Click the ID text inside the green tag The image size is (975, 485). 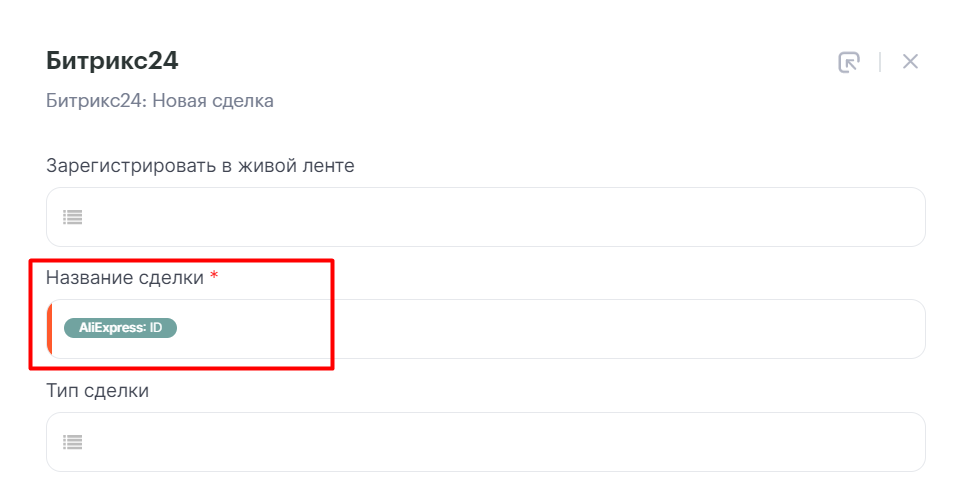[x=156, y=327]
